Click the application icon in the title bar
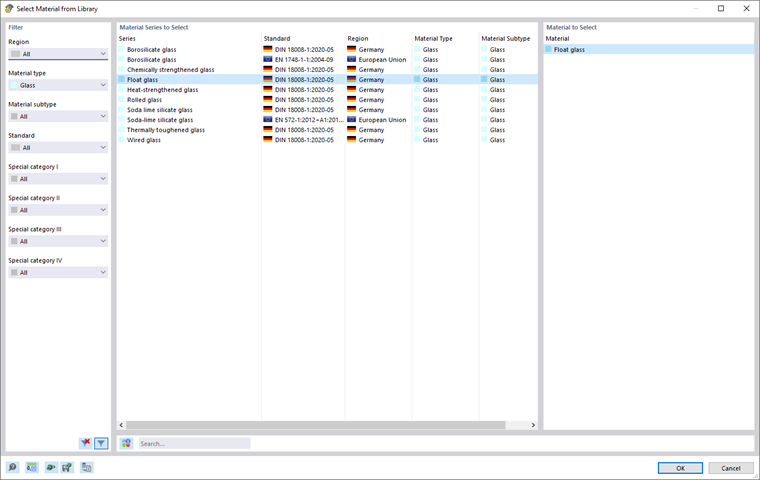 pos(9,9)
